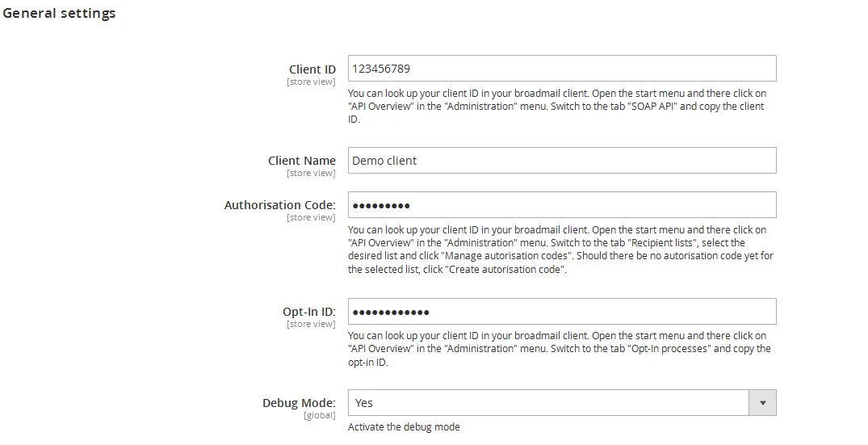
Task: Click the help text mentioning 'Opt-In processes'
Action: (x=559, y=349)
